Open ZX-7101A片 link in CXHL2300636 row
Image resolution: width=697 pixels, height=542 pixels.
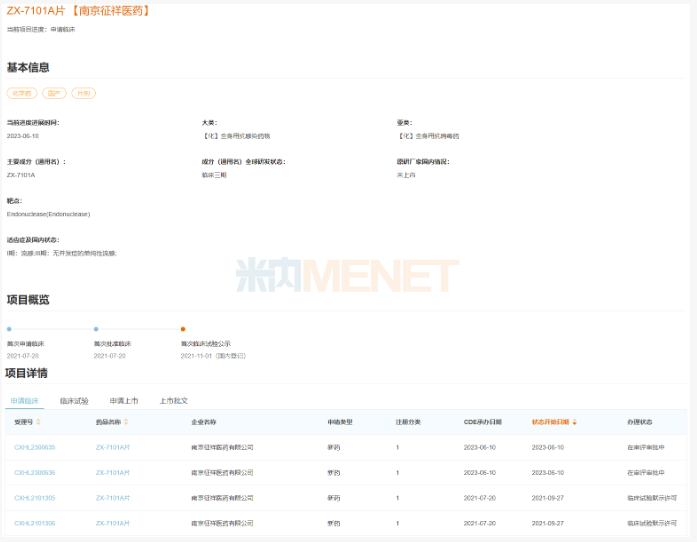113,473
